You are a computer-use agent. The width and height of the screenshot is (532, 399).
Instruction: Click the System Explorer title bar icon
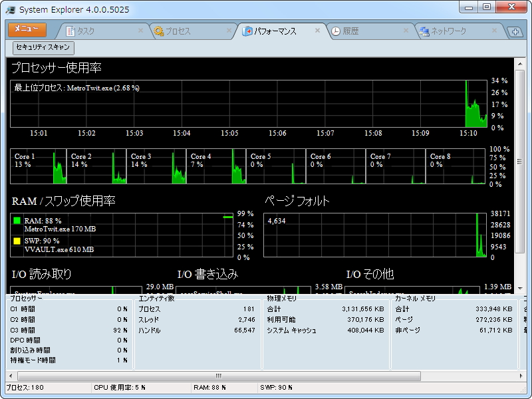[10, 10]
